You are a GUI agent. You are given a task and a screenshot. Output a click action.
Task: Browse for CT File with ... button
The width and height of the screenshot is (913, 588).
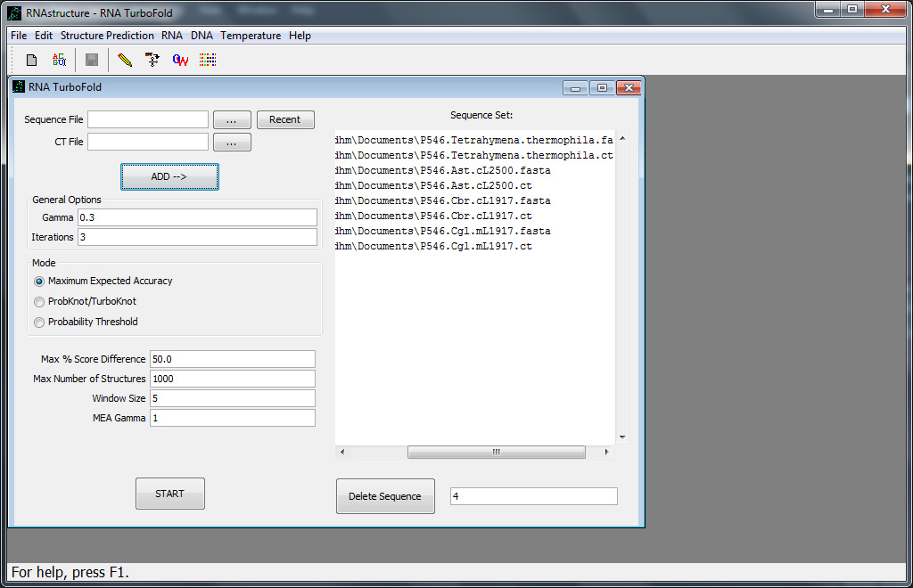tap(232, 142)
